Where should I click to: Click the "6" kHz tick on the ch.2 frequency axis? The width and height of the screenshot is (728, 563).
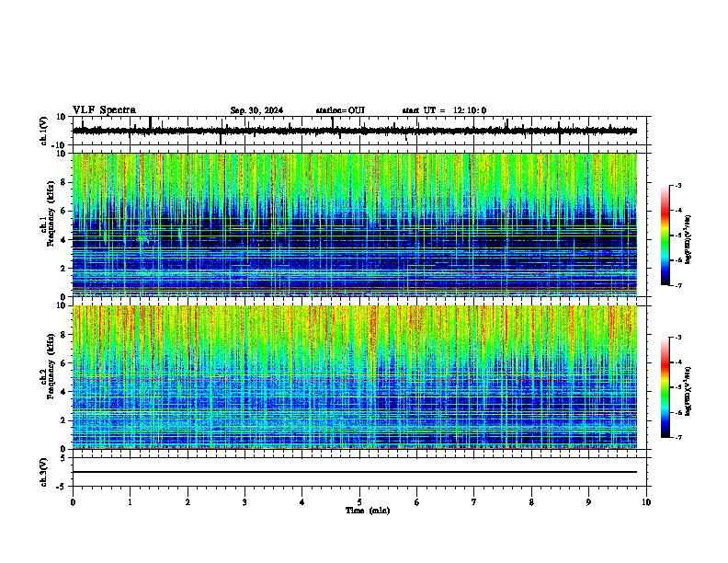click(x=63, y=362)
